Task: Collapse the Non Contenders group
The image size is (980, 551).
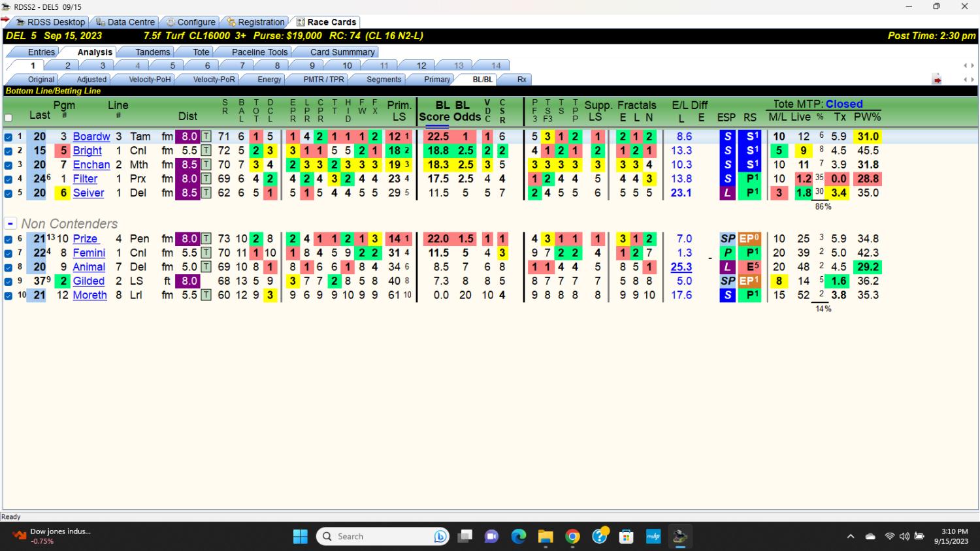Action: (x=10, y=223)
